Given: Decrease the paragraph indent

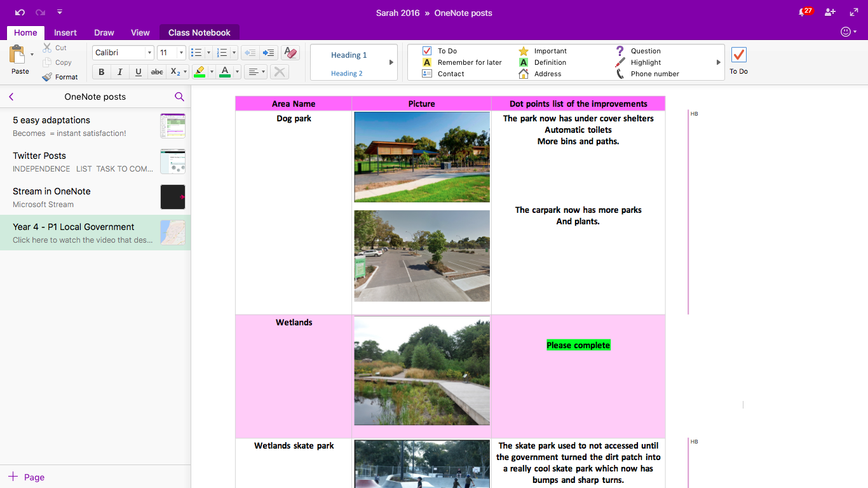Looking at the screenshot, I should [250, 53].
